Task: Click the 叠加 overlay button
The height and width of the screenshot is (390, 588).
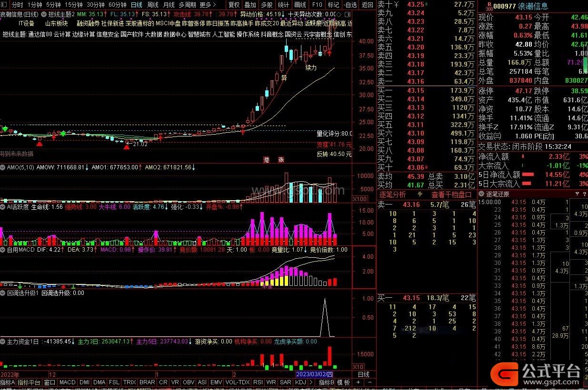Action: tap(250, 5)
